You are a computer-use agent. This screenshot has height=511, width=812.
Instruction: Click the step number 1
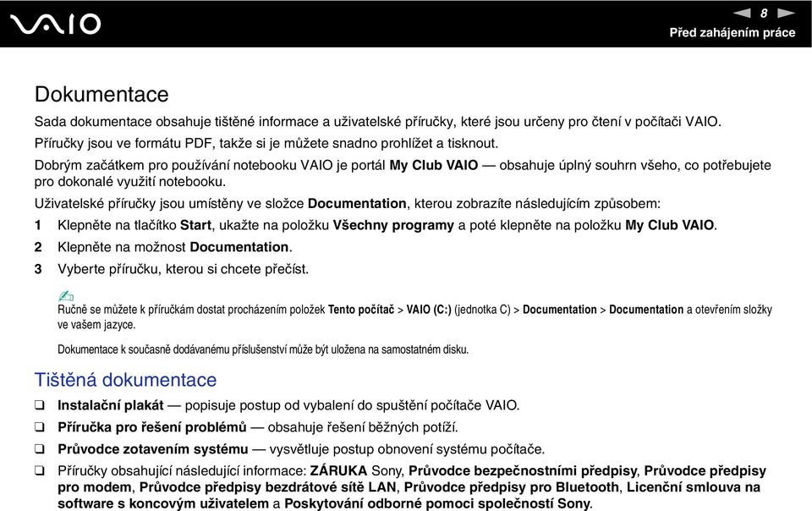click(38, 225)
